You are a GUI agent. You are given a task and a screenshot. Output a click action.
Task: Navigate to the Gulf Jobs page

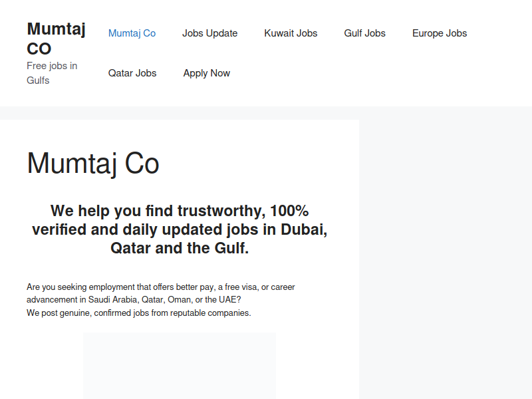coord(364,33)
